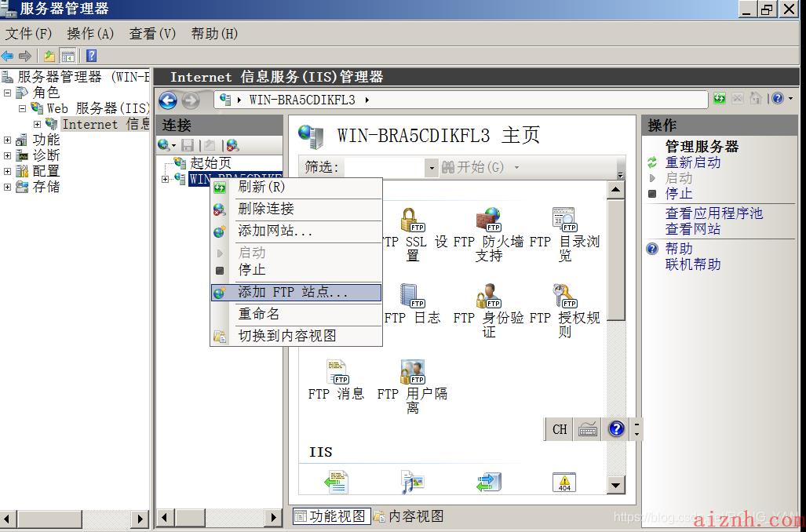Click 停止 in the 操作 pane
Screen dimensions: 806x532
(x=679, y=194)
